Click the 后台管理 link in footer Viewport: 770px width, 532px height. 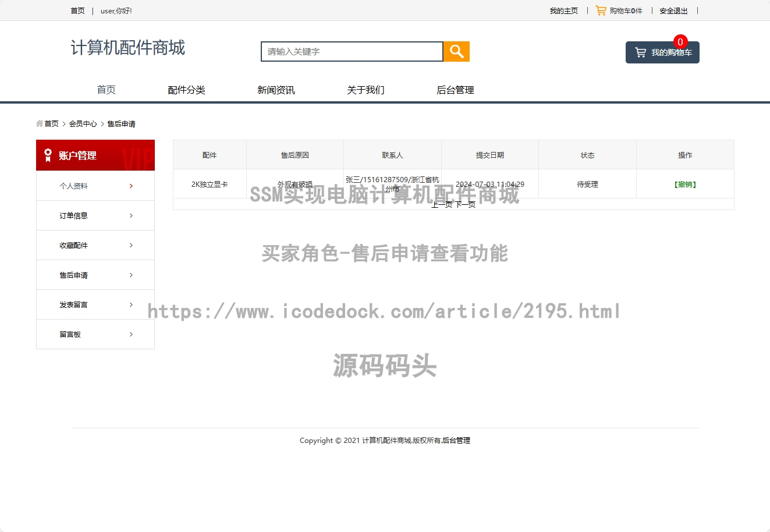(x=456, y=441)
